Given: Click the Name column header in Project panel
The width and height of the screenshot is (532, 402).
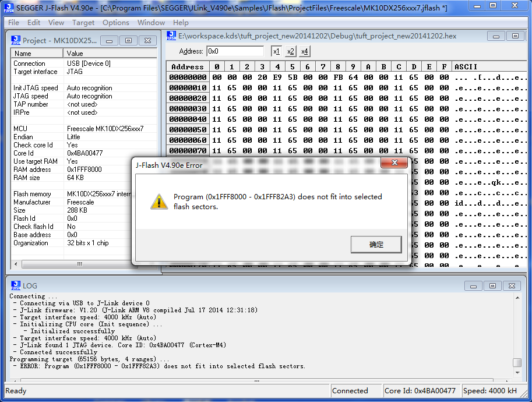Looking at the screenshot, I should pyautogui.click(x=37, y=53).
